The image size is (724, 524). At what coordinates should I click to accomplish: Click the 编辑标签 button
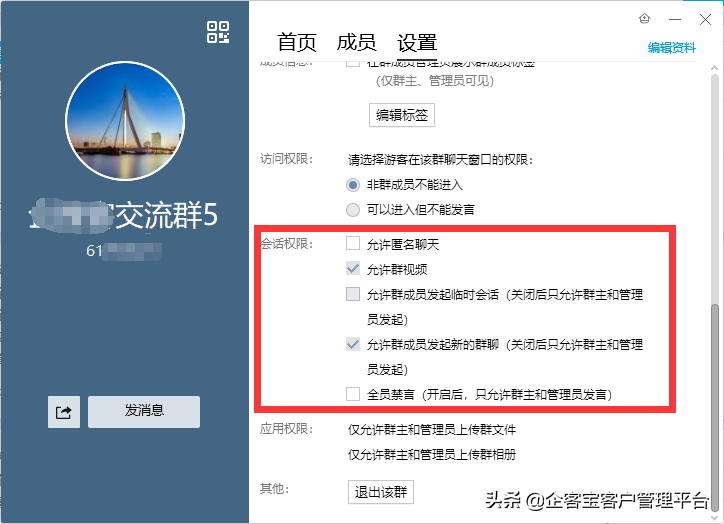tap(402, 115)
